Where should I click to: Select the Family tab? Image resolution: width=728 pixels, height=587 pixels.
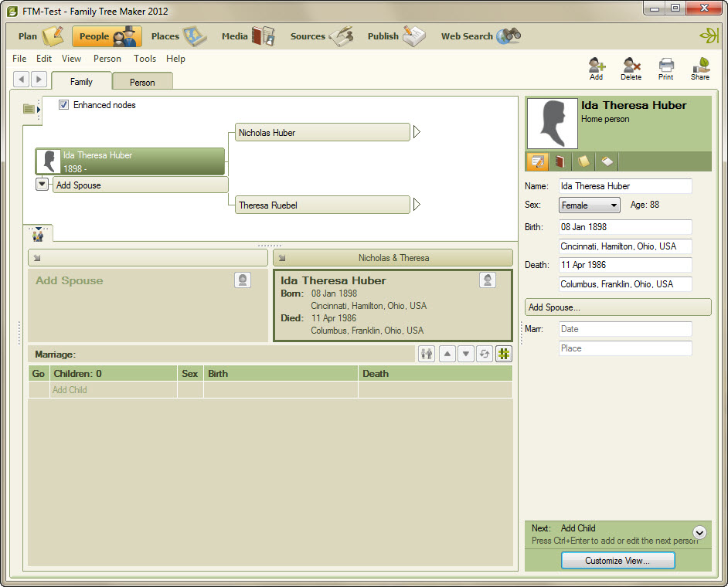click(x=81, y=82)
